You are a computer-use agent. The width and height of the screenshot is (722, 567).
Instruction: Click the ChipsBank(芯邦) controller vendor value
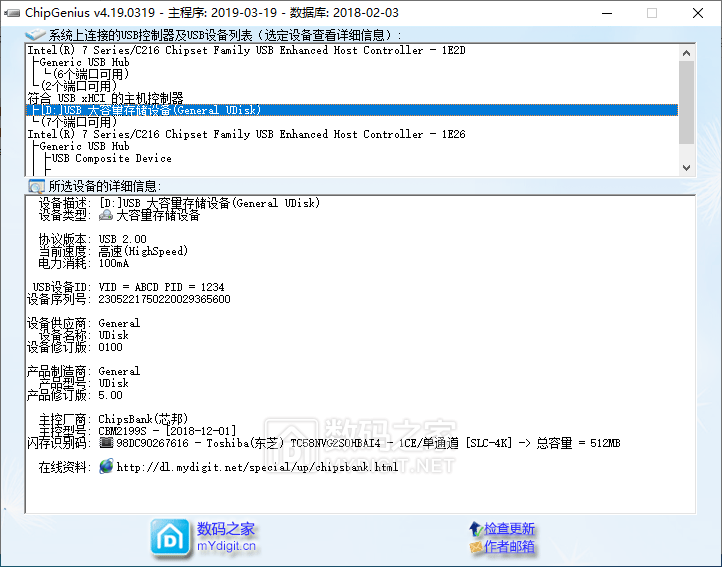143,419
